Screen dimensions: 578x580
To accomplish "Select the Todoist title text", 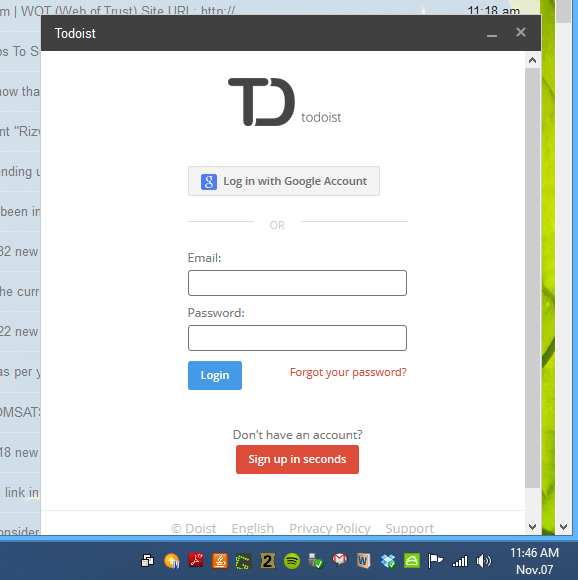I will tap(75, 34).
